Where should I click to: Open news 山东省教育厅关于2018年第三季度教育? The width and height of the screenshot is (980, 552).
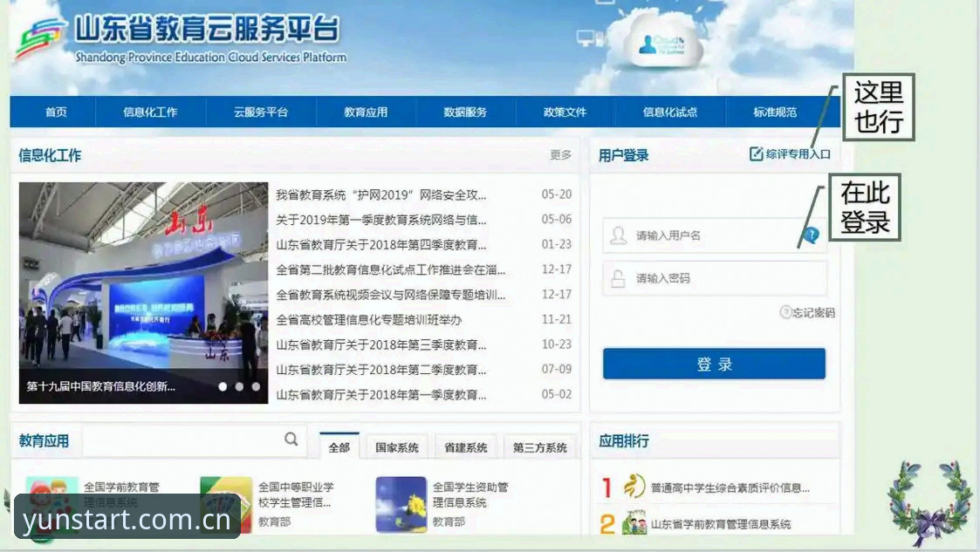[x=381, y=344]
